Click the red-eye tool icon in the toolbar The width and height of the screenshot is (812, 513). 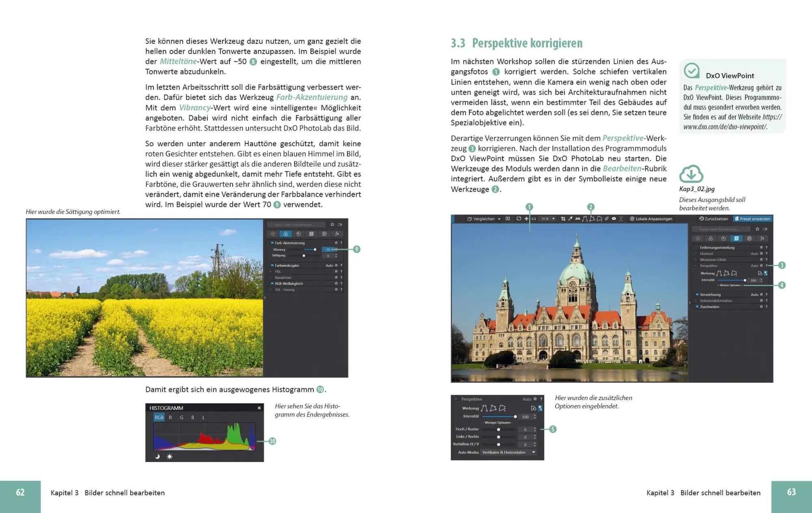tap(614, 219)
